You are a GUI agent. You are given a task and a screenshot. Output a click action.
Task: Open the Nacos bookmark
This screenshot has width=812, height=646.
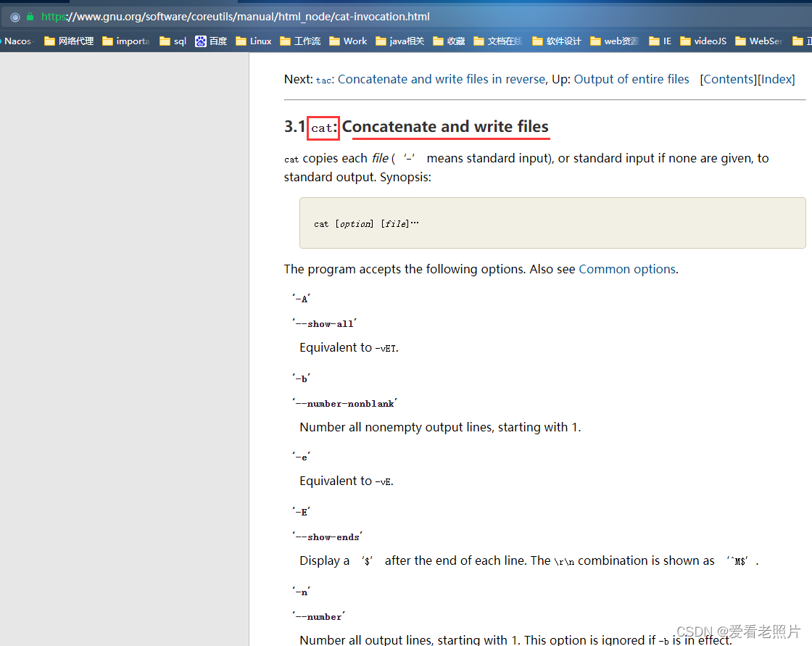(x=17, y=41)
